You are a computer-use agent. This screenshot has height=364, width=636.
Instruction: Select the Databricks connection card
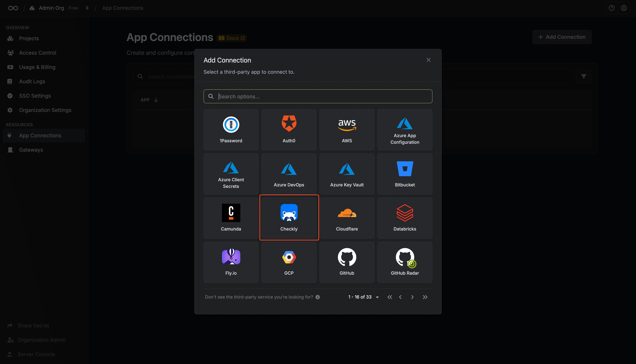(x=405, y=218)
